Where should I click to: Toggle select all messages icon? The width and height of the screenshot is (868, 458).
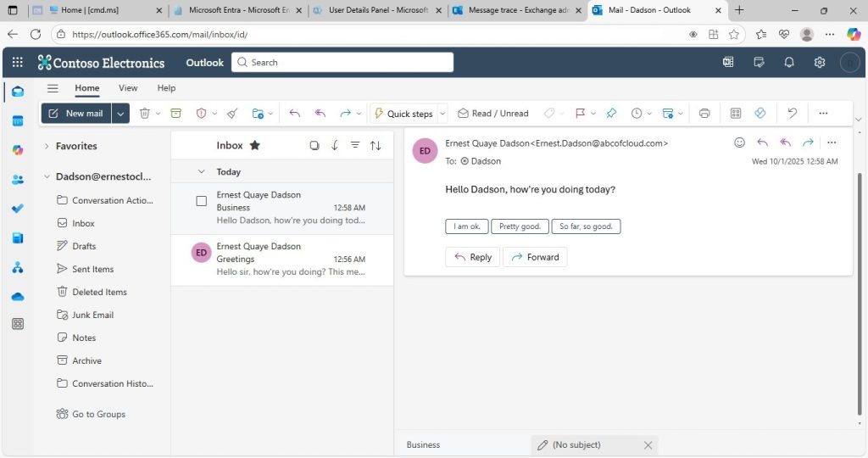point(314,146)
